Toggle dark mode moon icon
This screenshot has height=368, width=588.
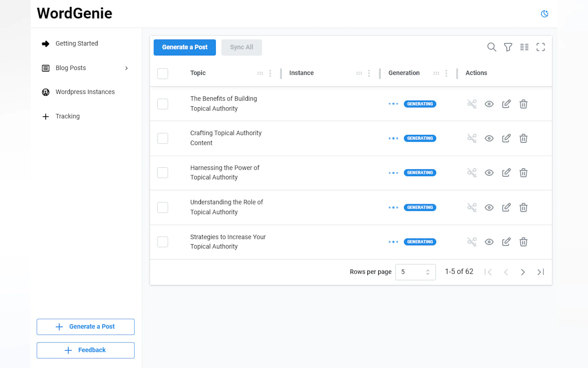(544, 14)
